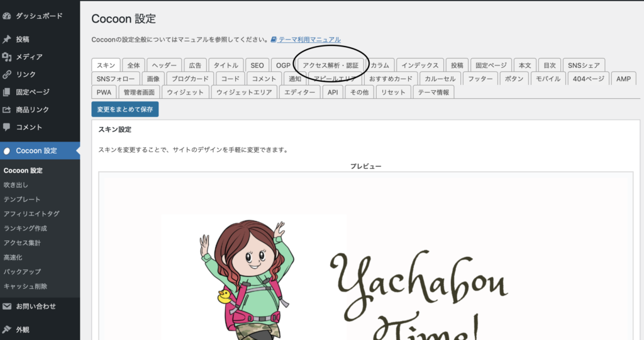Select the ウィジェット tab
Viewport: 644px width, 340px height.
coord(186,92)
